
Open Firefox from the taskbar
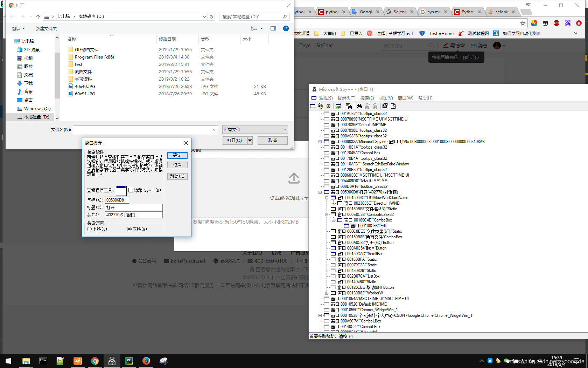(x=146, y=361)
